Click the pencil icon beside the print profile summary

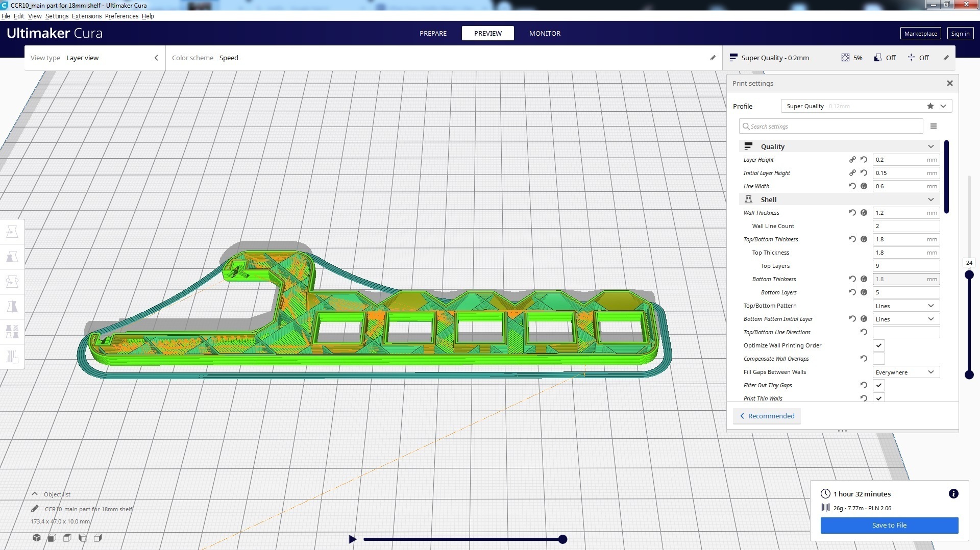[946, 58]
